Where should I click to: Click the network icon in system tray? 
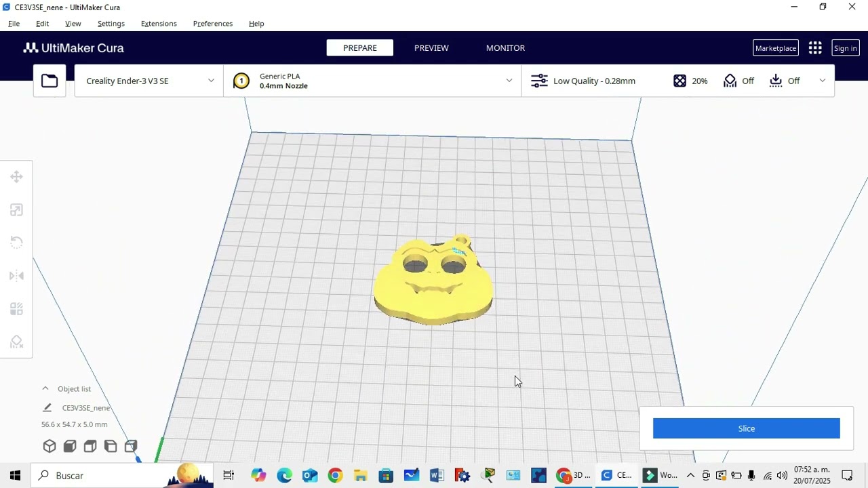[x=767, y=476]
